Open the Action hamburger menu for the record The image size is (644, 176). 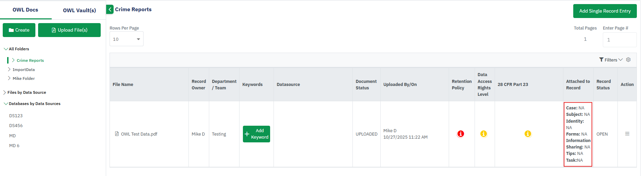click(x=627, y=134)
